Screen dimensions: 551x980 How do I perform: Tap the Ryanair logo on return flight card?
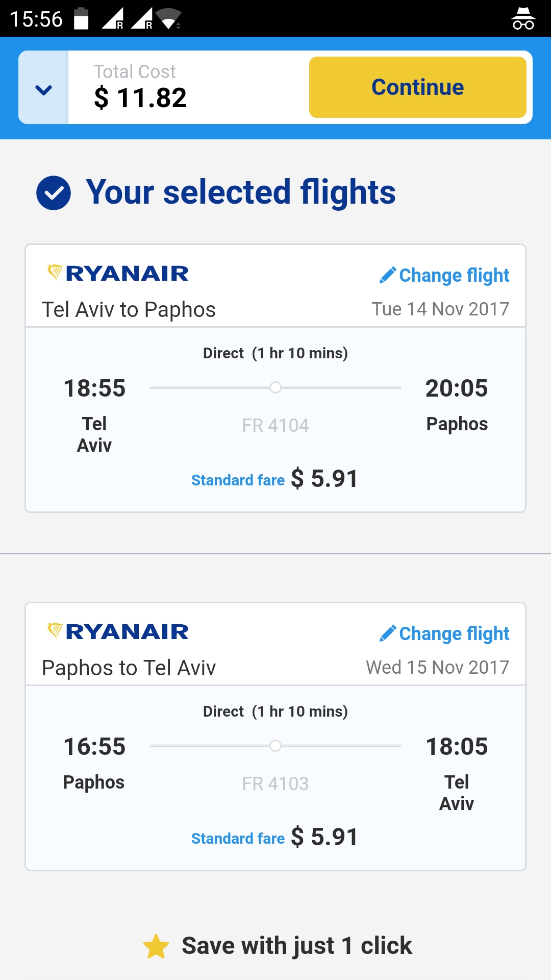[x=118, y=631]
